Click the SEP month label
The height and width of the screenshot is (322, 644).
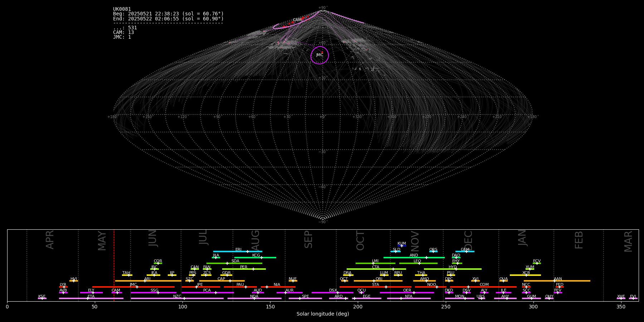(308, 239)
